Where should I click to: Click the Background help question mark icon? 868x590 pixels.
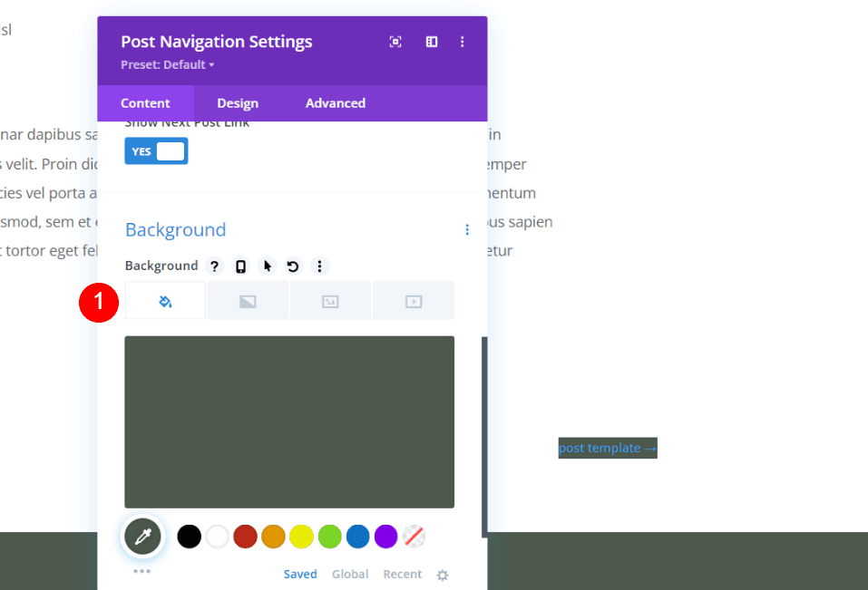pyautogui.click(x=214, y=266)
